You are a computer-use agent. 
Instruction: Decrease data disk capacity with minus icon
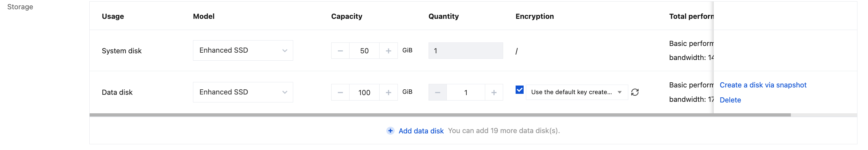pyautogui.click(x=340, y=93)
